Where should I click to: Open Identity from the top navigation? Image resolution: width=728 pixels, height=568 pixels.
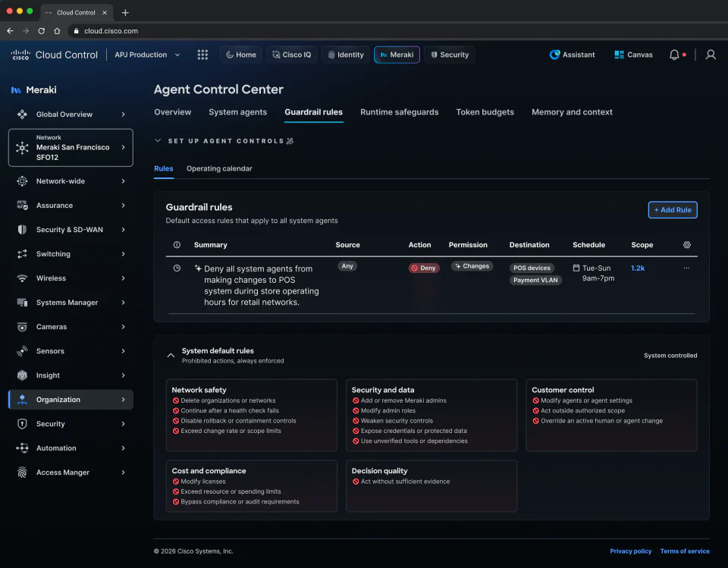coord(346,55)
